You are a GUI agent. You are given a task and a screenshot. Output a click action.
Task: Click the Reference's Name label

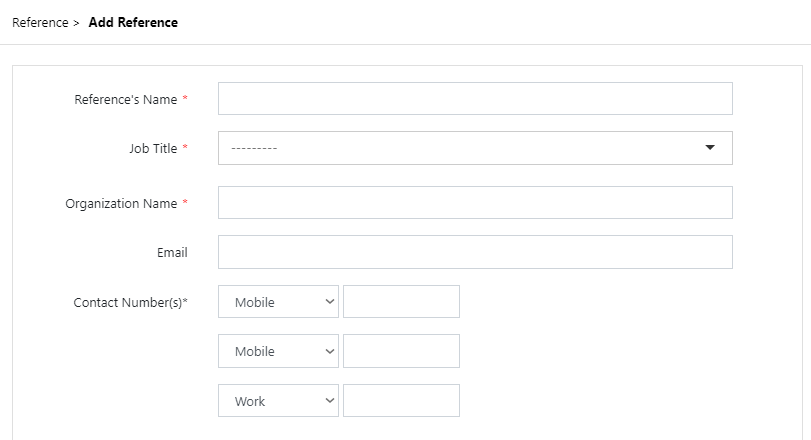click(125, 100)
